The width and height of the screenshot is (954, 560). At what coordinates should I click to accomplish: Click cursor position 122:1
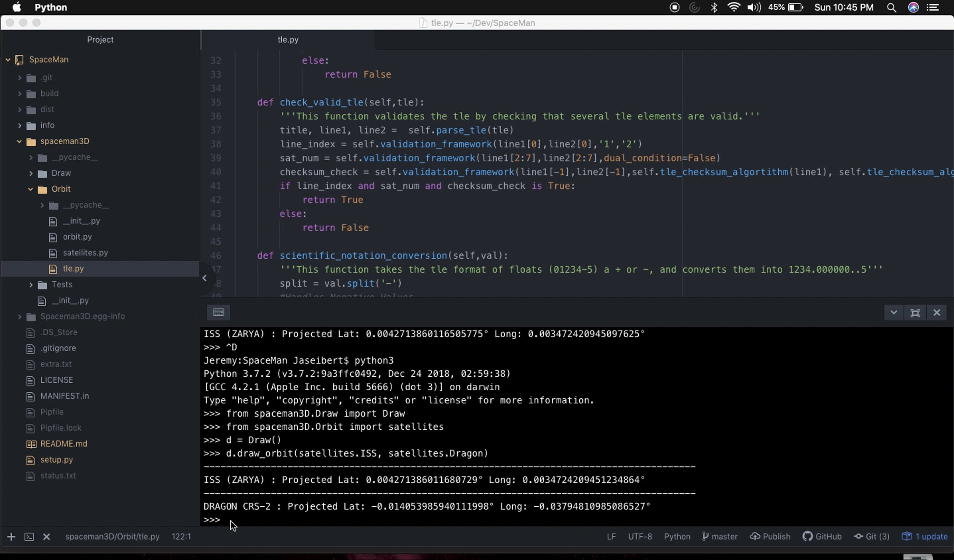[x=181, y=537]
